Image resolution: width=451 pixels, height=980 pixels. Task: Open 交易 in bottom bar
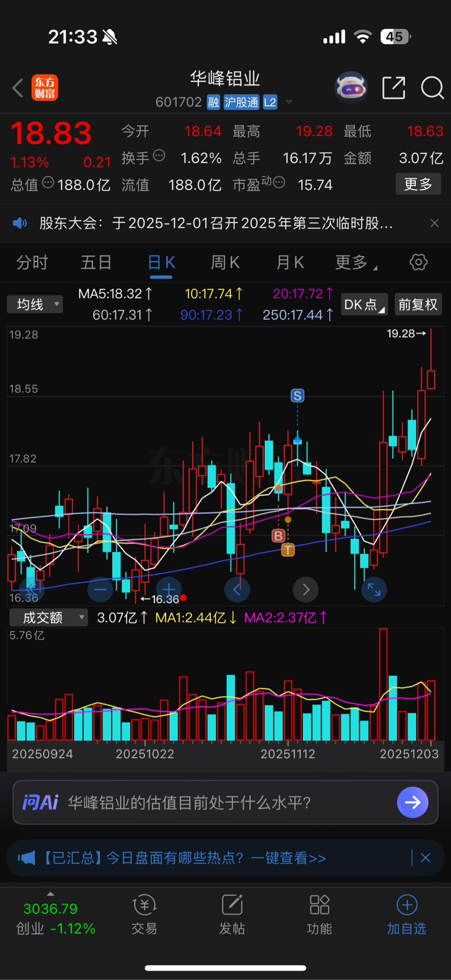pyautogui.click(x=144, y=915)
